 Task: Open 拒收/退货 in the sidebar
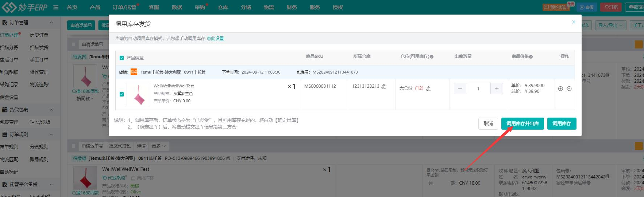(x=40, y=122)
